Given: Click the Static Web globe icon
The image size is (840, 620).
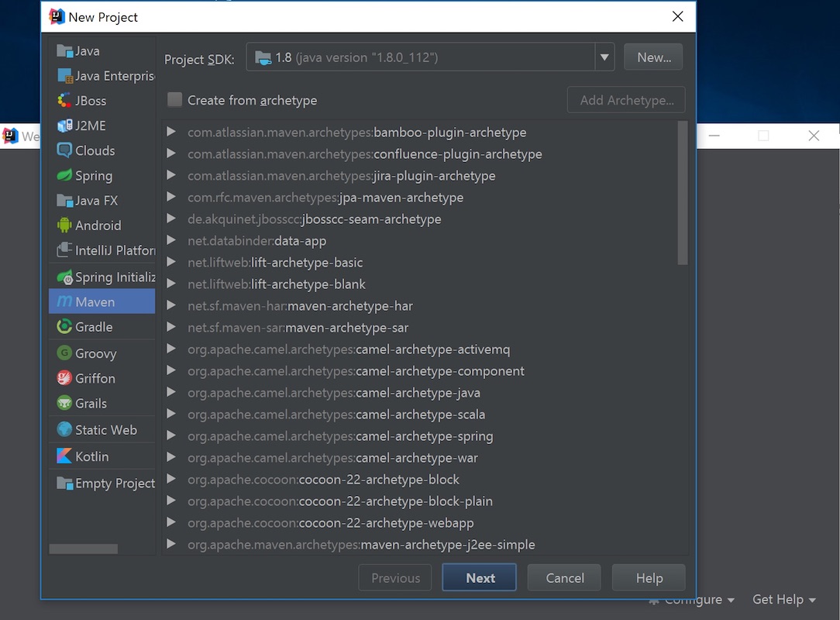Looking at the screenshot, I should 64,429.
